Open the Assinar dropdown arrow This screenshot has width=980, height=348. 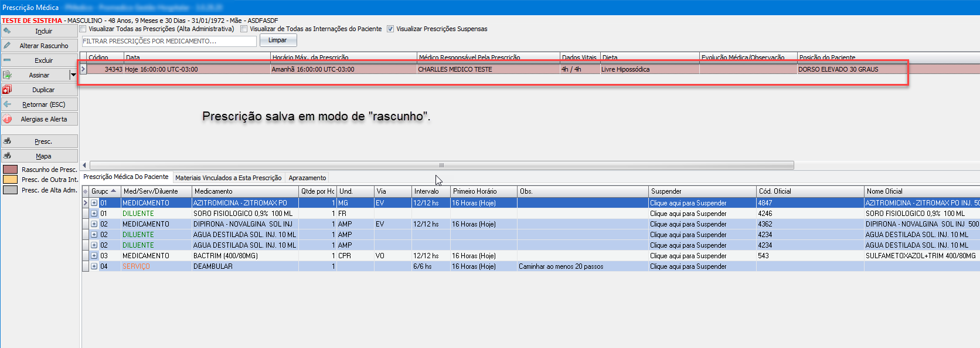(x=73, y=75)
